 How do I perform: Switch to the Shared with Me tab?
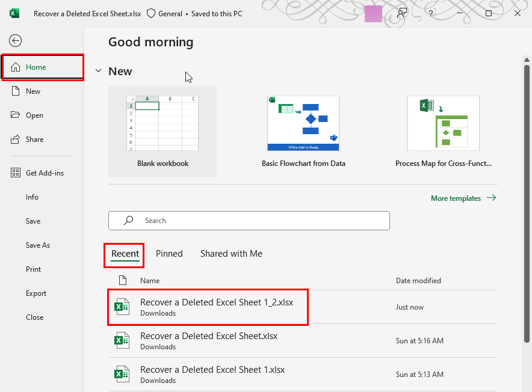point(231,254)
